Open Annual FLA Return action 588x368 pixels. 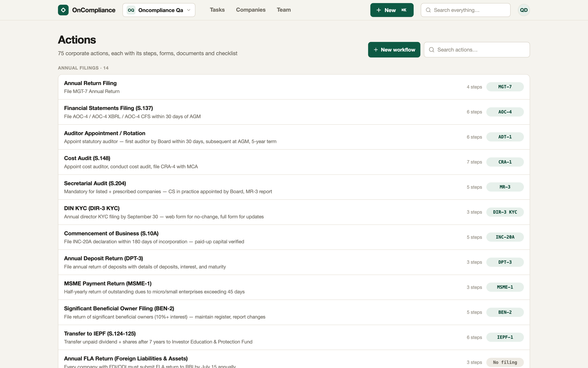[x=294, y=359]
